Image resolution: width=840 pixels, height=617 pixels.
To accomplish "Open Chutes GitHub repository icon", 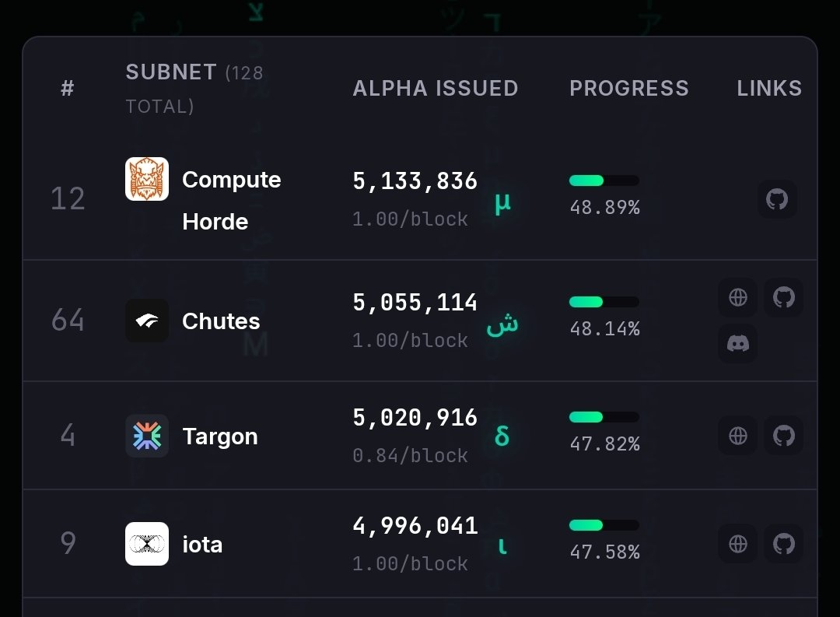I will click(x=783, y=297).
